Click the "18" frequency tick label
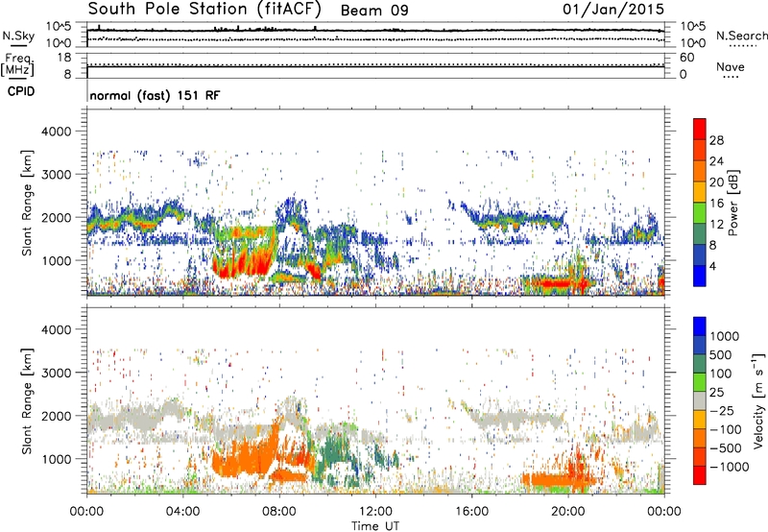The height and width of the screenshot is (532, 768). (64, 58)
